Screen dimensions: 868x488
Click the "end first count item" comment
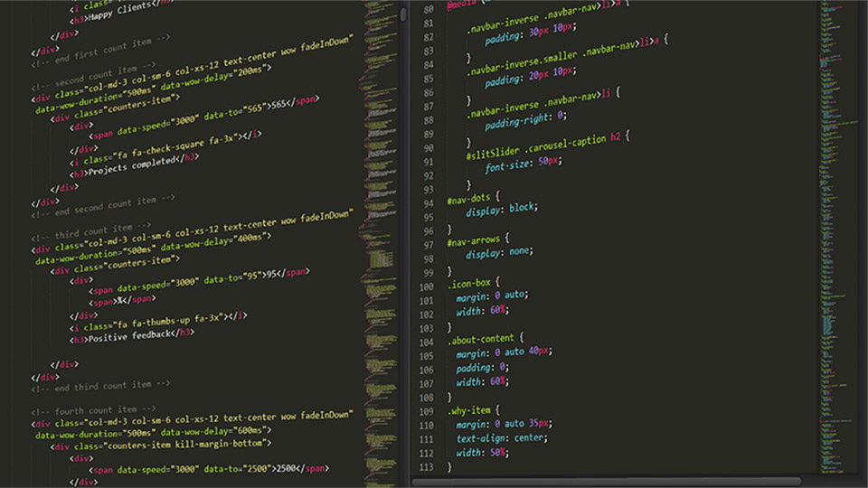click(x=100, y=51)
